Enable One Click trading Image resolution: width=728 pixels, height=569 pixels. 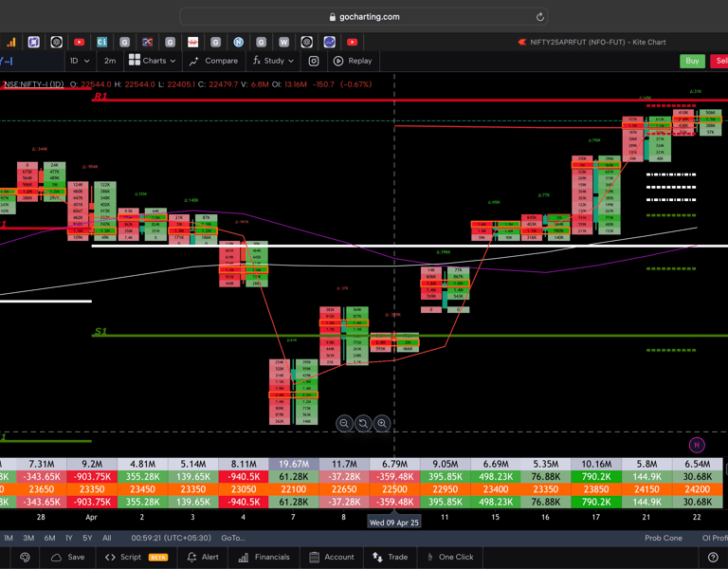pyautogui.click(x=450, y=557)
